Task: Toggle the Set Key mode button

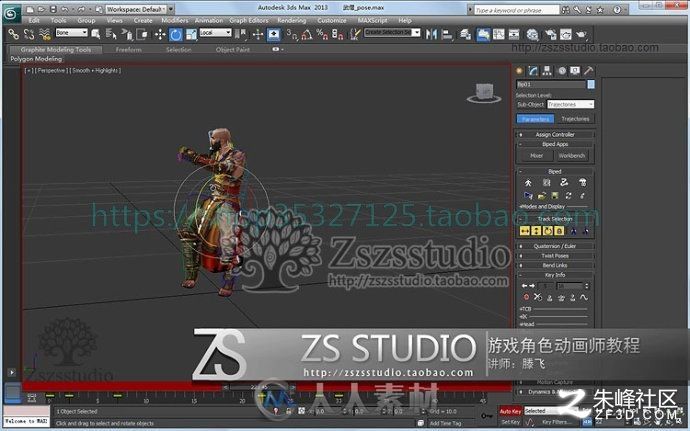Action: (510, 422)
